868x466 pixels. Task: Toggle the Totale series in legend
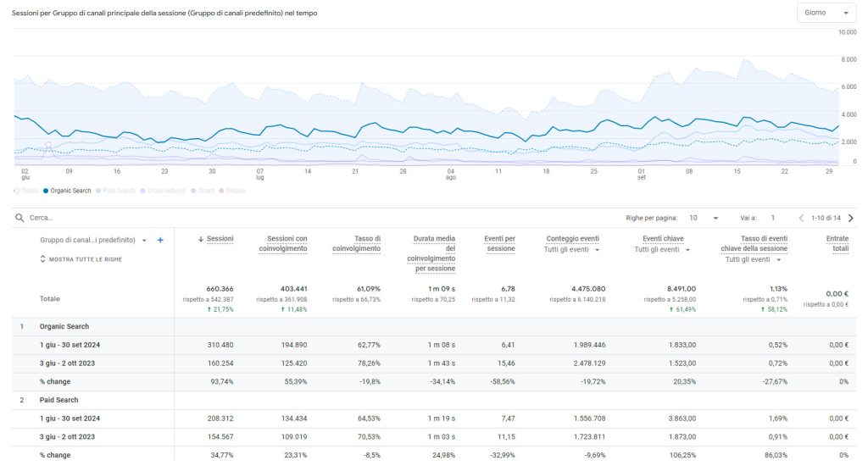25,191
